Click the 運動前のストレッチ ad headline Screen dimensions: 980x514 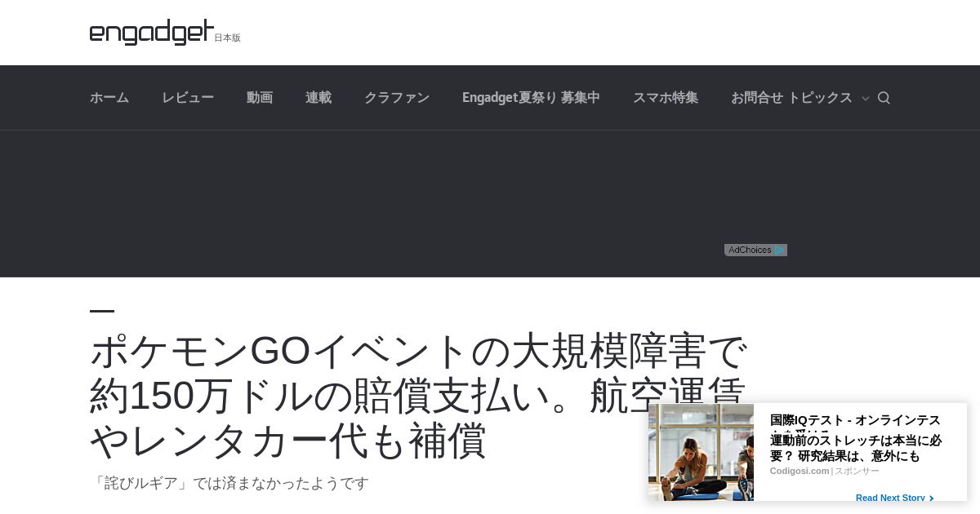coord(856,448)
